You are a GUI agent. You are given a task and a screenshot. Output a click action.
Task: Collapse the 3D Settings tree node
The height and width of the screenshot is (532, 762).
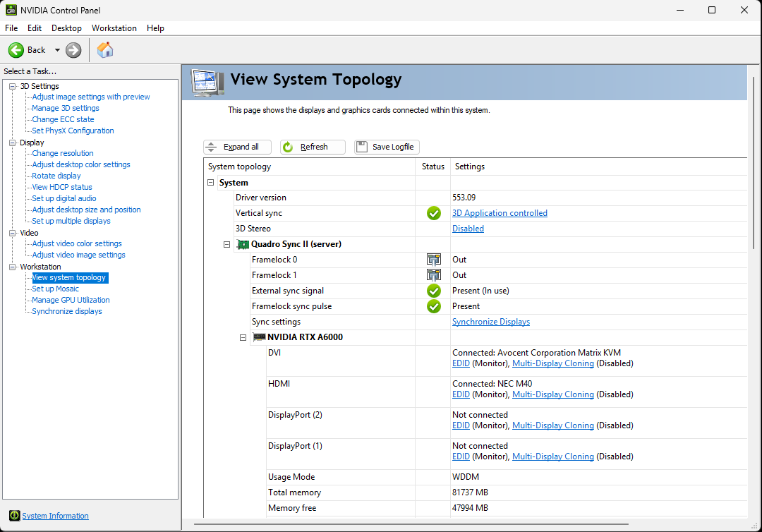point(12,86)
